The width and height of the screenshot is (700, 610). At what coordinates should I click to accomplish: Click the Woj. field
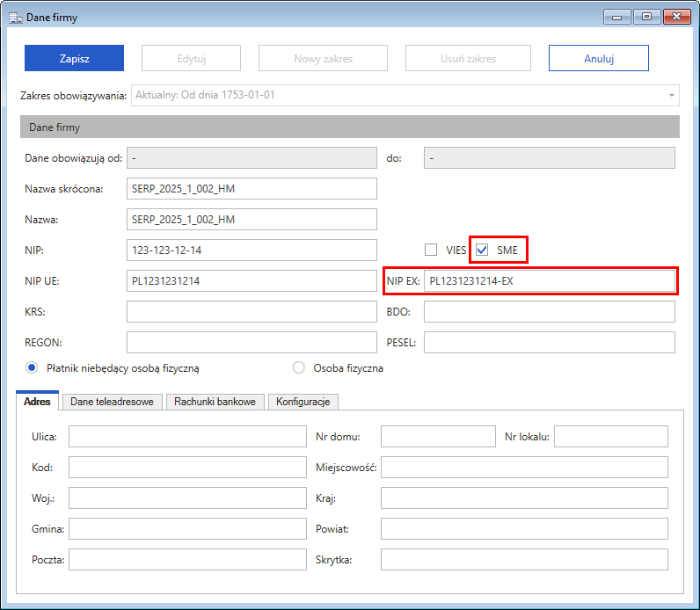[187, 497]
